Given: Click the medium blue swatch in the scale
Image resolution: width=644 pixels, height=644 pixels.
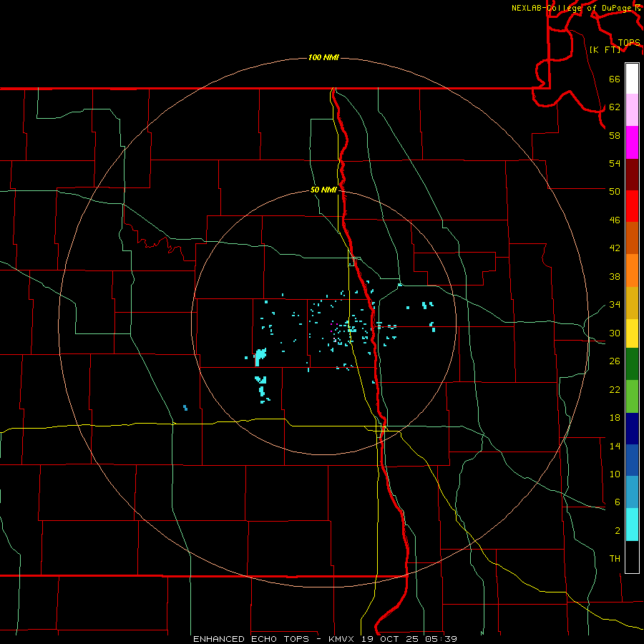Looking at the screenshot, I should 632,460.
